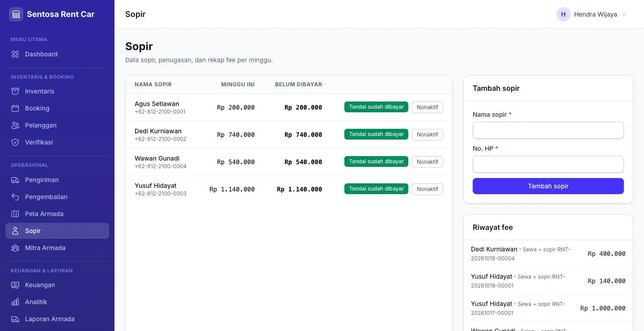Submit the Tambah sopir form button
This screenshot has width=644, height=331.
click(x=548, y=186)
